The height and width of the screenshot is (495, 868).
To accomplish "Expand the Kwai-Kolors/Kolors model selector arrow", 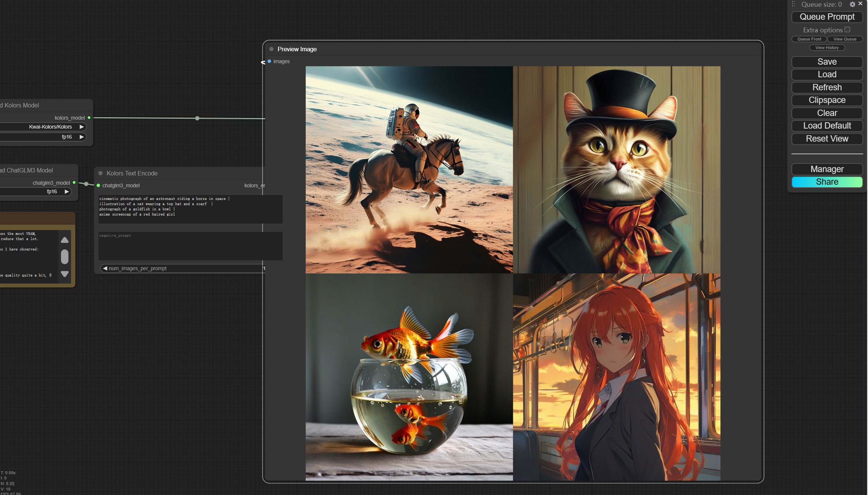I will 81,127.
